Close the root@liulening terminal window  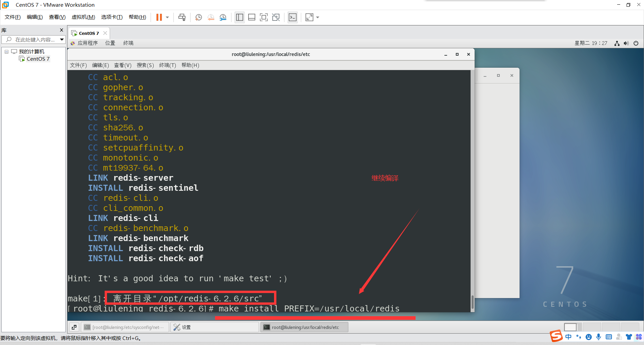click(x=469, y=54)
